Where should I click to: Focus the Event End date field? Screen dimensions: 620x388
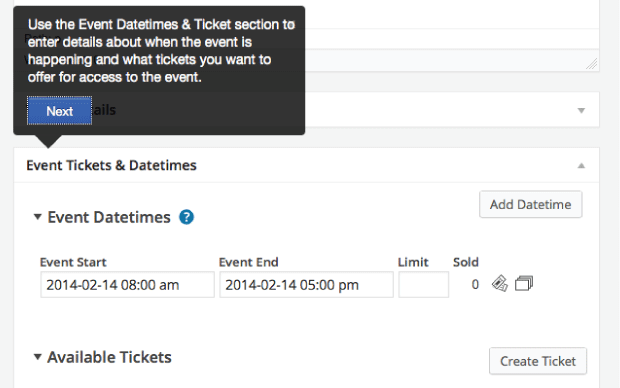point(306,284)
